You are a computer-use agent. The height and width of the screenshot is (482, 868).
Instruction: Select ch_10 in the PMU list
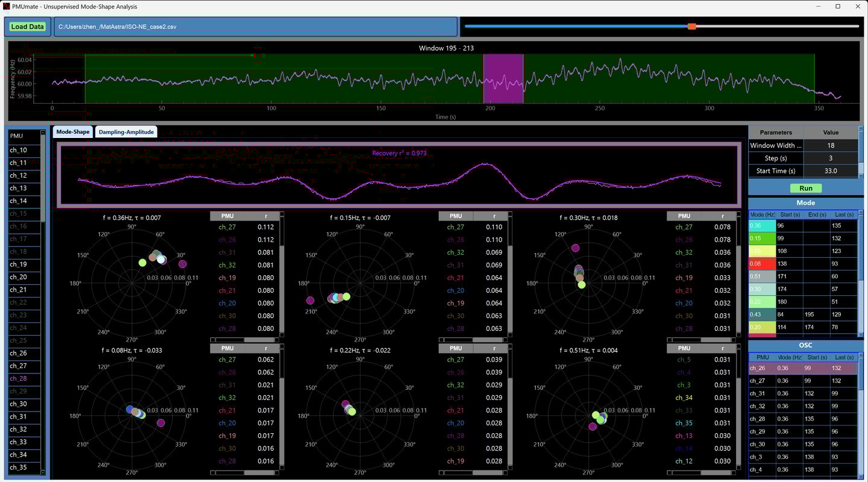[x=24, y=150]
